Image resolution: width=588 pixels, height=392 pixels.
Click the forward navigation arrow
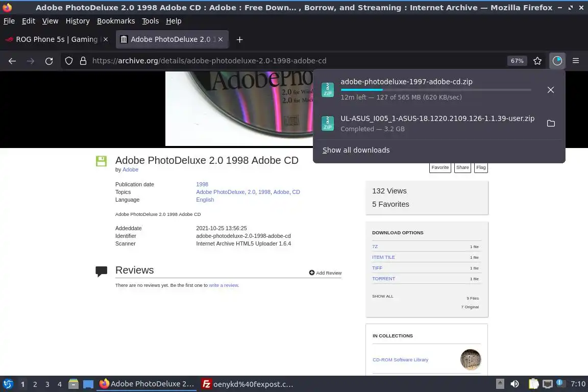pyautogui.click(x=31, y=61)
